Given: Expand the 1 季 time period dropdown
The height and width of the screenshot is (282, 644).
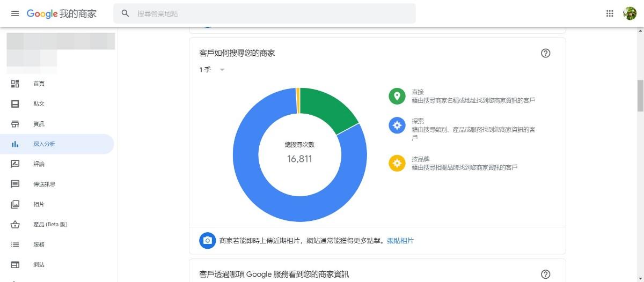Looking at the screenshot, I should click(212, 70).
